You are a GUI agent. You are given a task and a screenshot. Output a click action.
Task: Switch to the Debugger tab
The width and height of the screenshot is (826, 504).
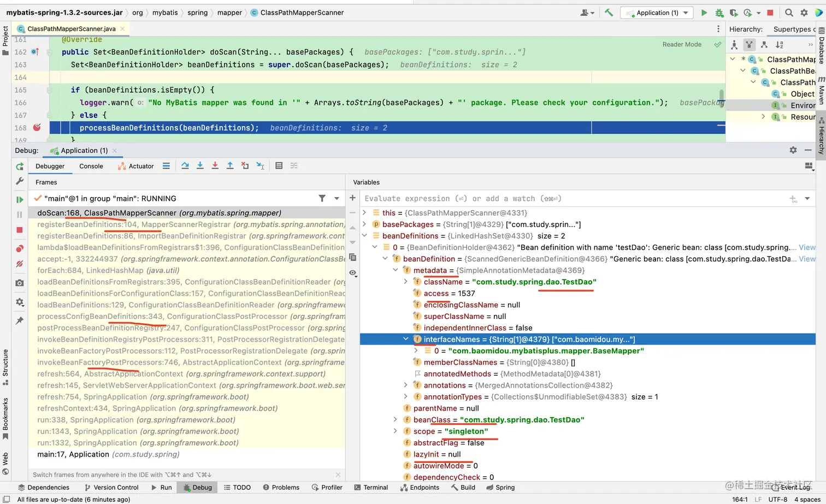(x=50, y=166)
